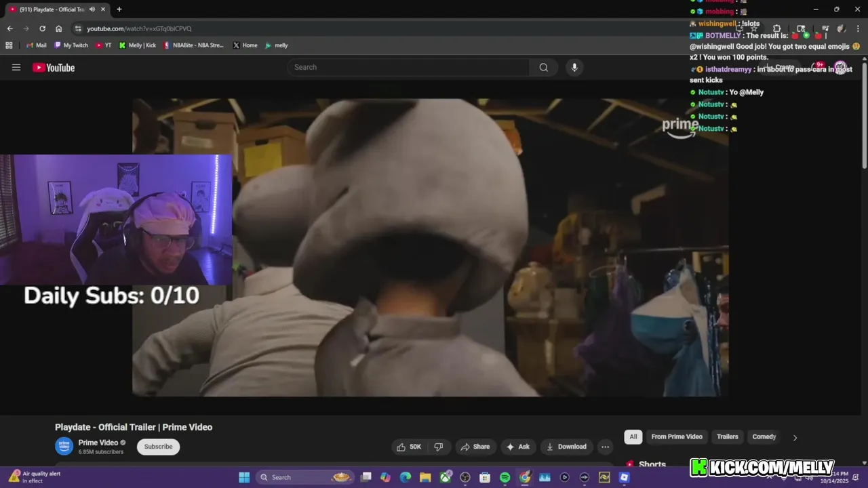Open Microsoft Edge from taskbar

pos(406,477)
